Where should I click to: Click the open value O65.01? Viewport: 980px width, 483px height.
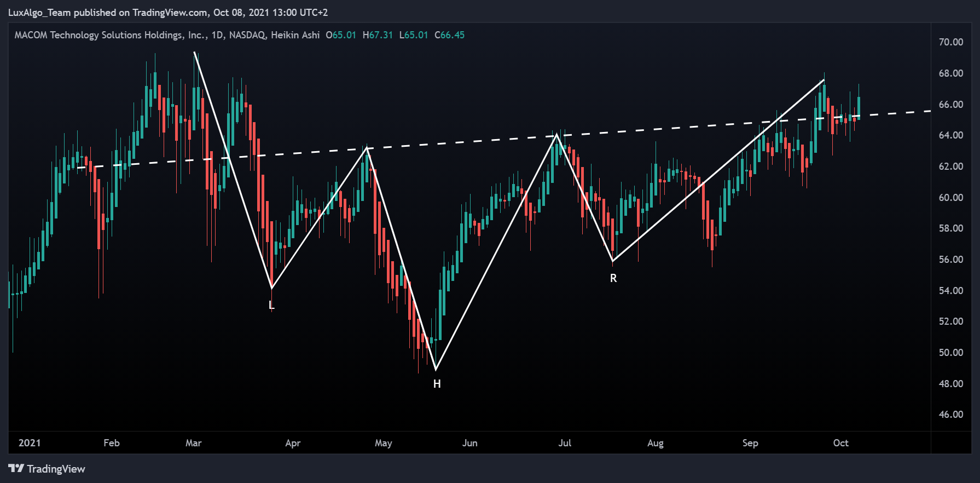341,35
